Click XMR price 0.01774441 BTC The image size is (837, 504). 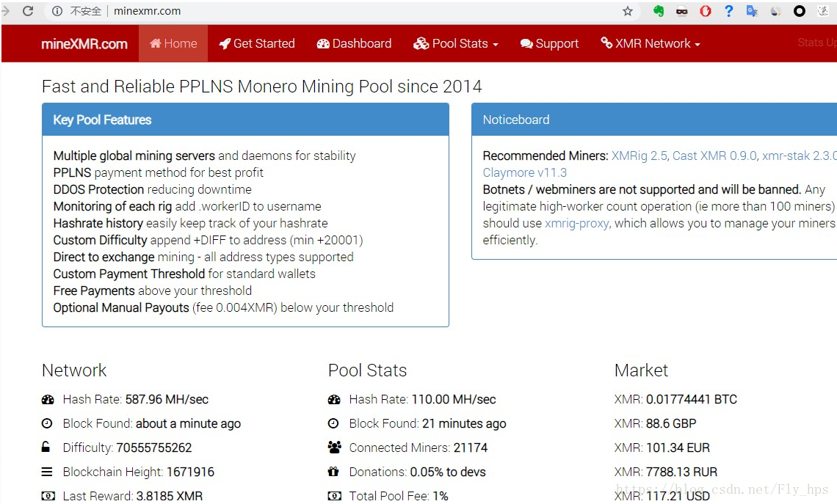692,400
